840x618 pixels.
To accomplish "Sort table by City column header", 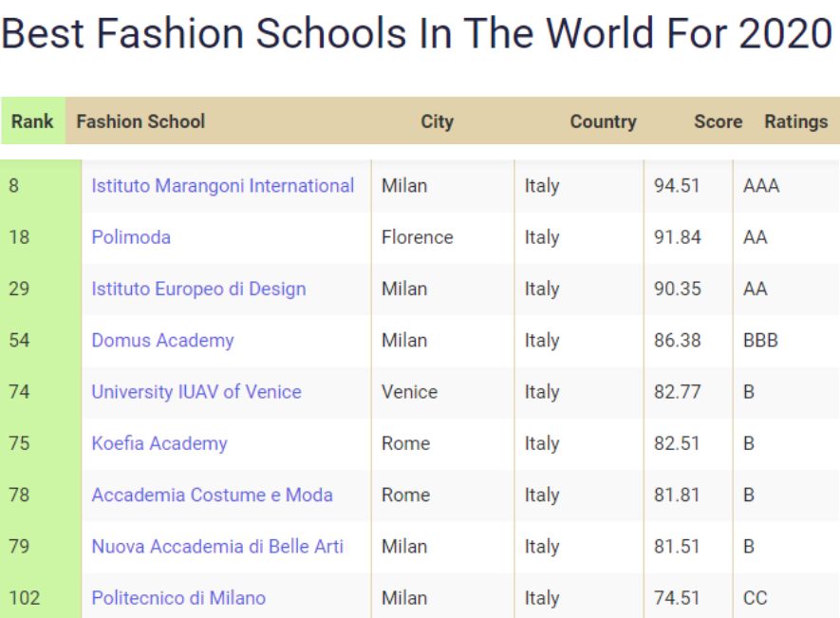I will 438,122.
